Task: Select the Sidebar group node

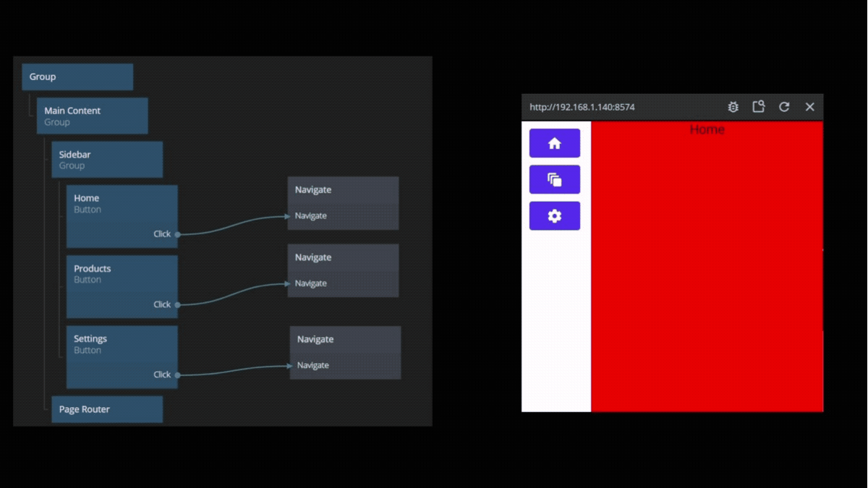Action: click(106, 160)
